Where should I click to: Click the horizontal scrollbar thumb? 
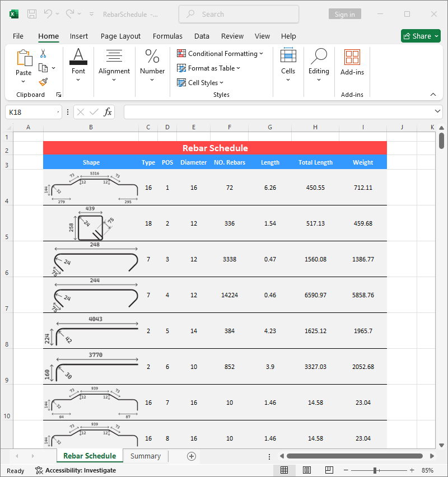[x=354, y=456]
